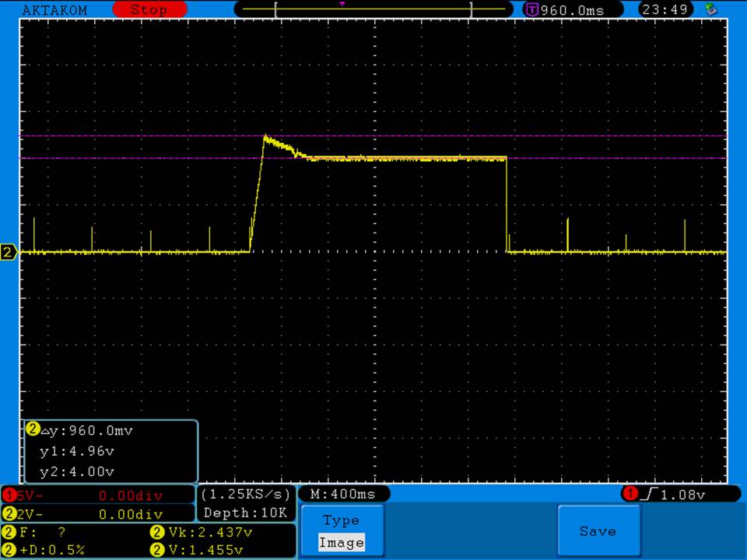The height and width of the screenshot is (560, 747).
Task: Click the cursor delta-y channel 2 badge
Action: [x=33, y=429]
